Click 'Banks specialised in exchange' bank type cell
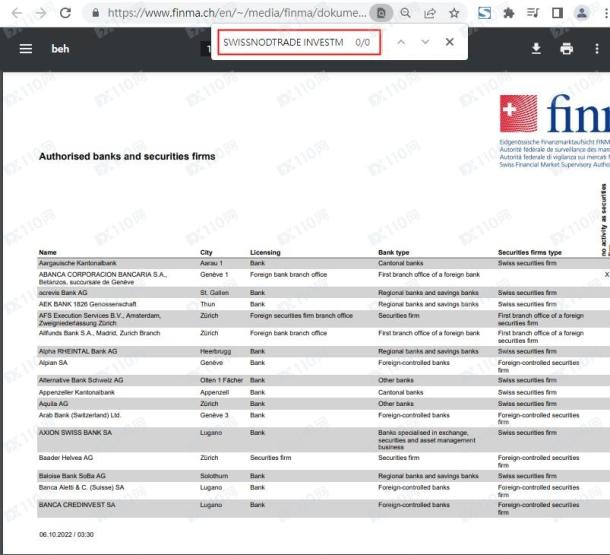 tap(427, 440)
